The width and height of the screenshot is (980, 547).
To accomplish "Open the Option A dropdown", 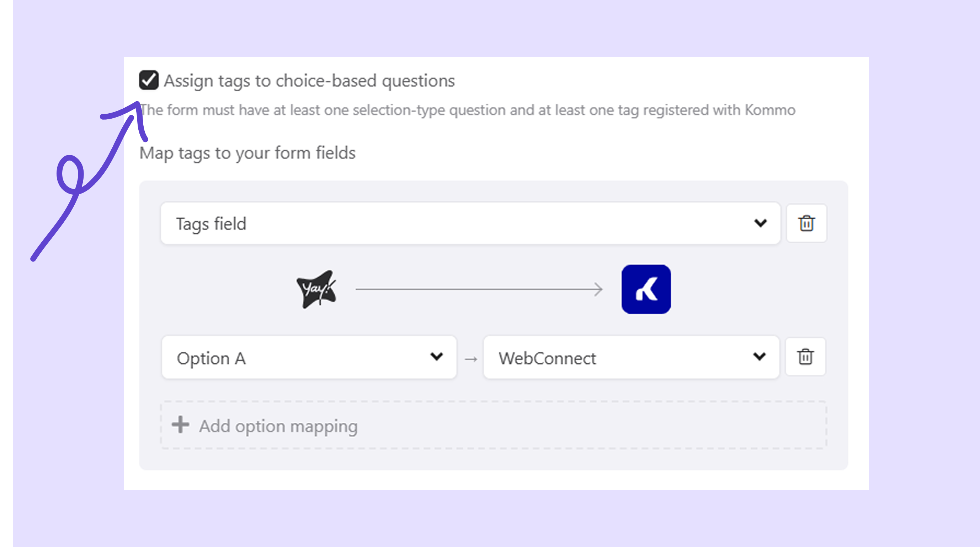I will pos(297,357).
